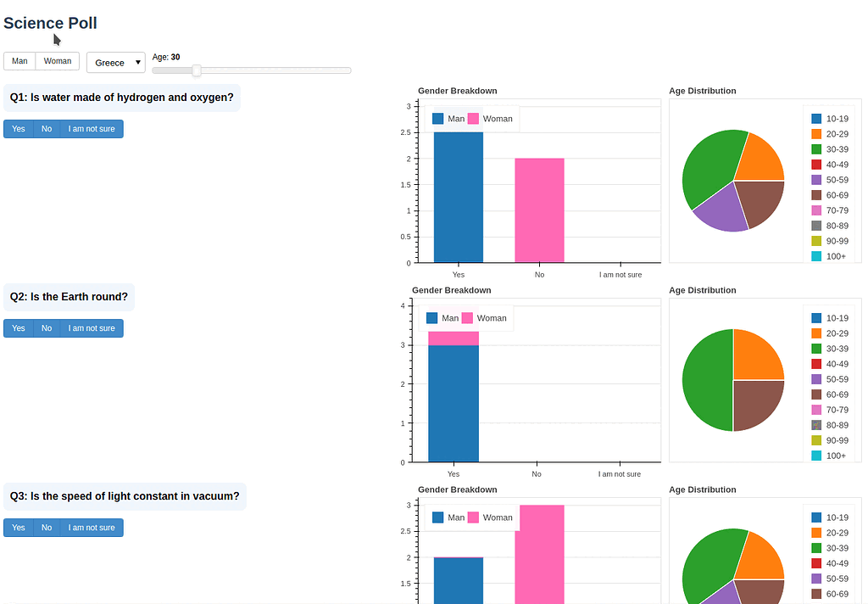The image size is (868, 604).
Task: Click the Science Poll page heading
Action: coord(50,23)
